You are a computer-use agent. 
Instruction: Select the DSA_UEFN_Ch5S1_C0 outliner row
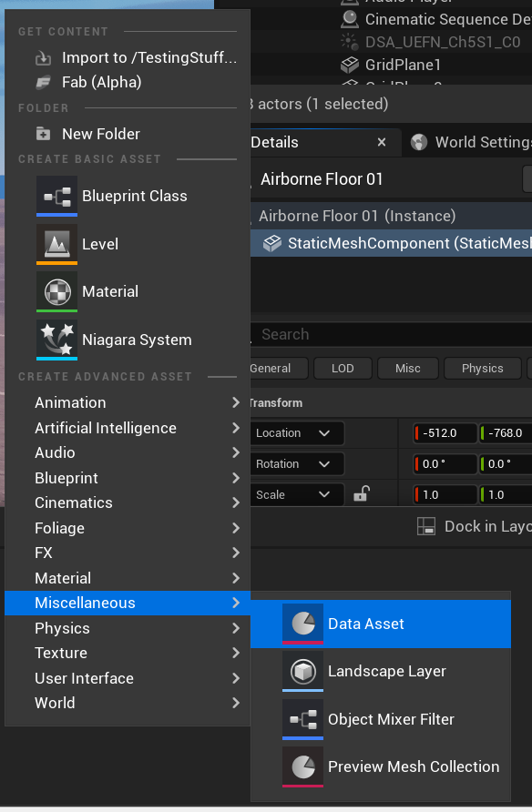tap(443, 42)
